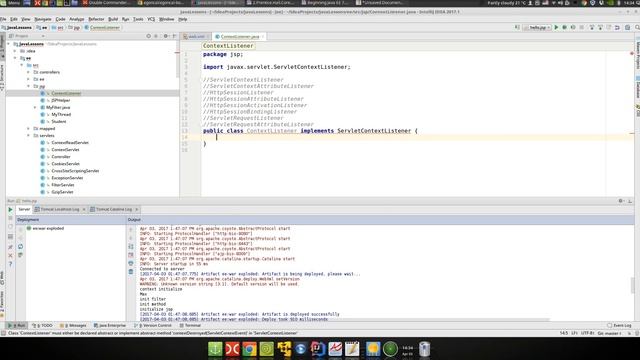Screen dimensions: 640x360
Task: Select ee:war exploded deployment item
Action: point(45,229)
